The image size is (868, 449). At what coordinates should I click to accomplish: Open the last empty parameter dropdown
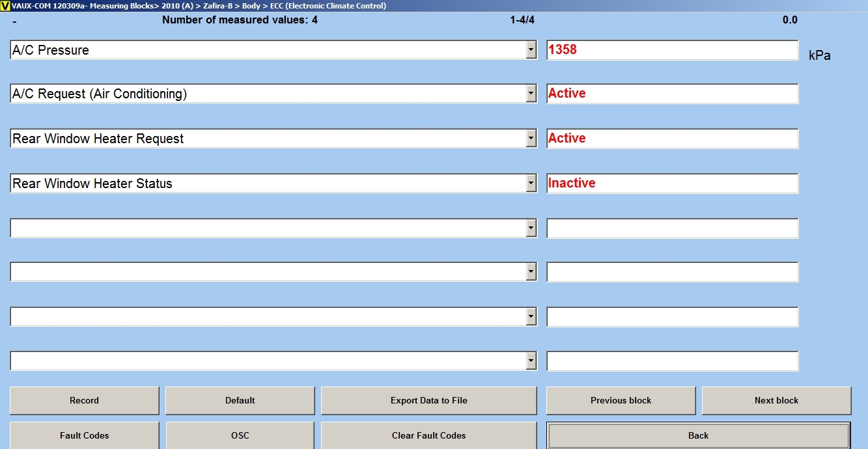click(x=531, y=361)
